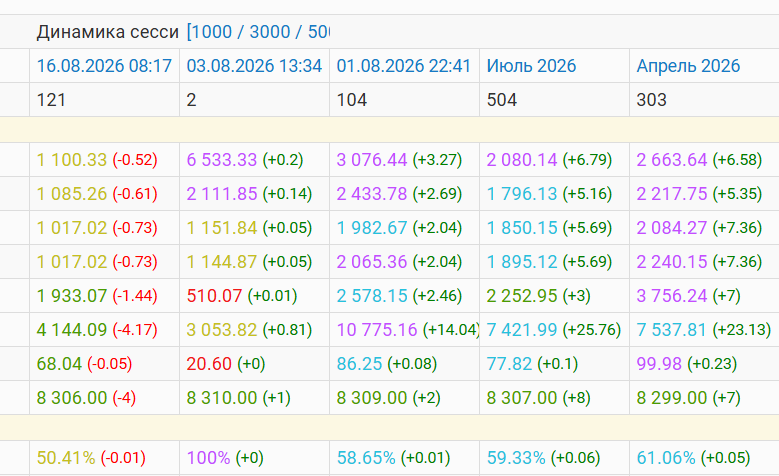The width and height of the screenshot is (779, 476).
Task: Click the value 8 309.00 (+2)
Action: [389, 398]
